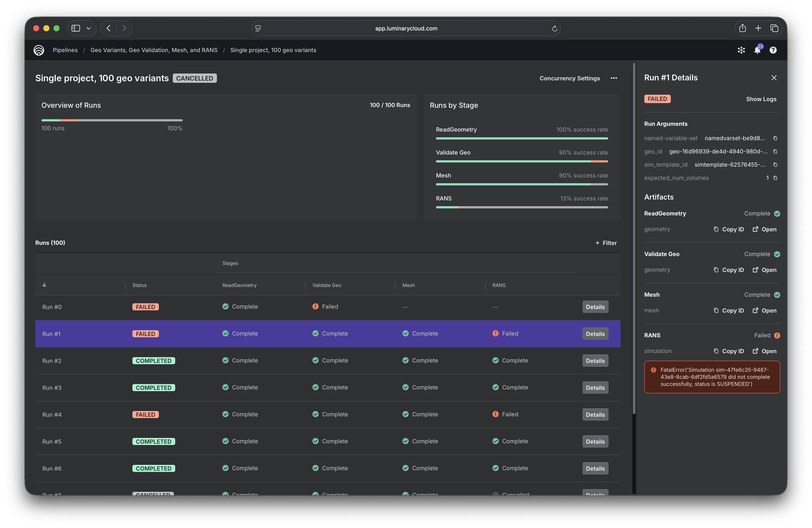812x528 pixels.
Task: Click the Luminary Cloud logo
Action: [39, 50]
